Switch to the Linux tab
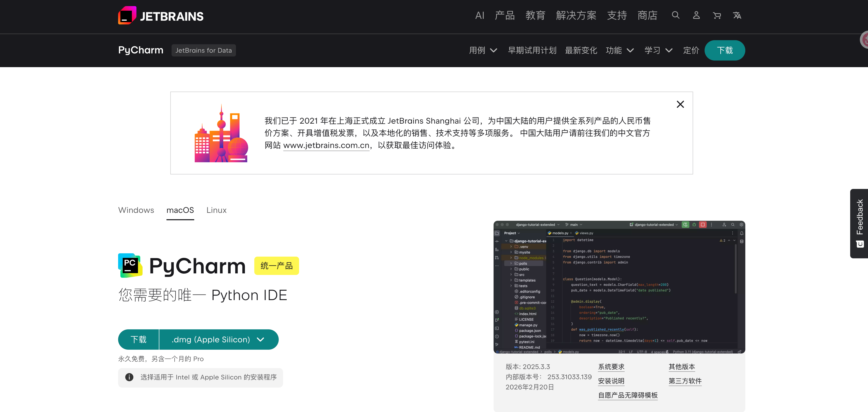 click(216, 210)
